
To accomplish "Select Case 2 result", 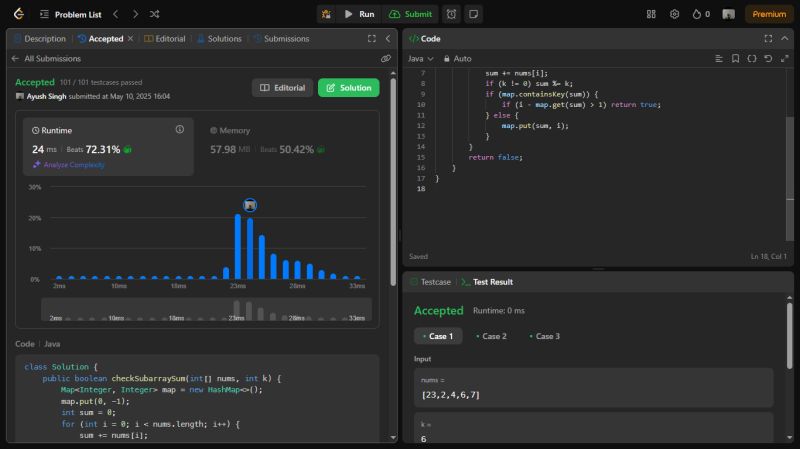I will point(491,336).
